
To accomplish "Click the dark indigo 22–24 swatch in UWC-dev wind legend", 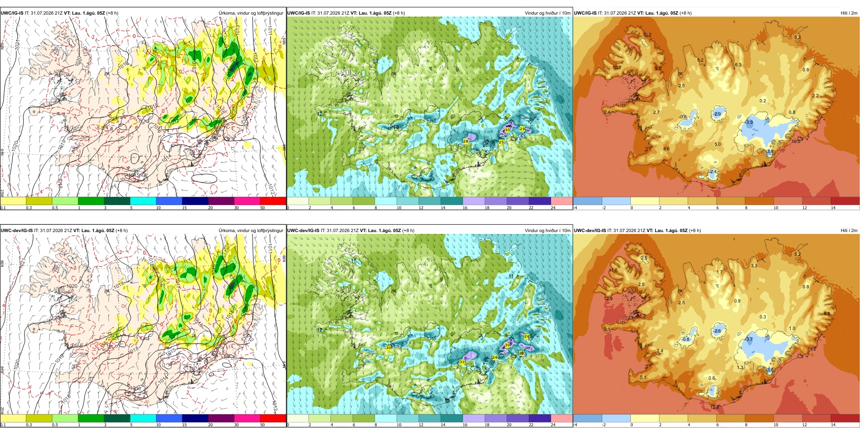I will point(540,418).
